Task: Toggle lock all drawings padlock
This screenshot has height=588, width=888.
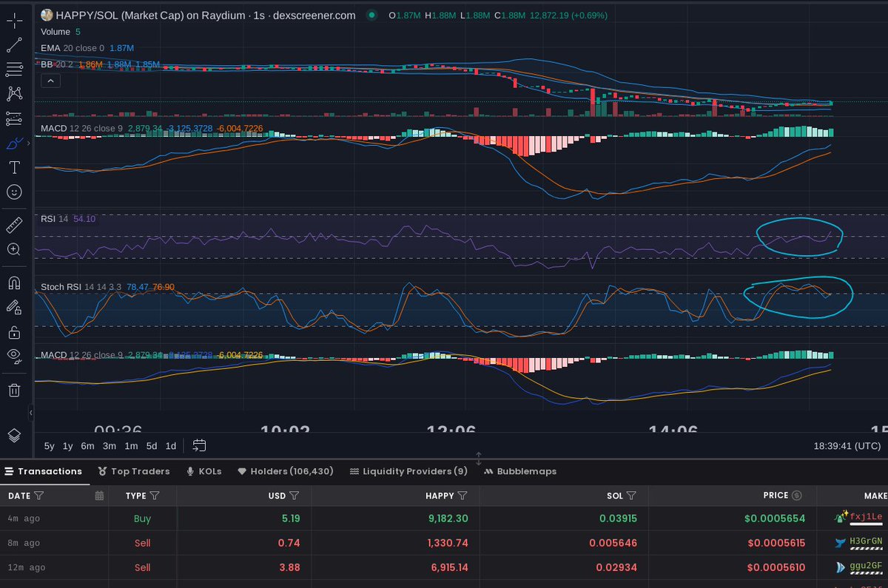Action: (x=14, y=331)
